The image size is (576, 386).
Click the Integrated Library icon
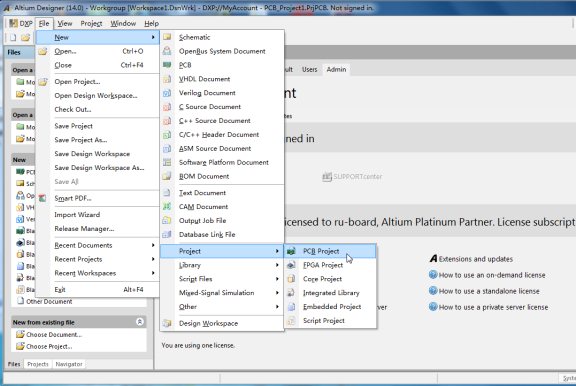[291, 293]
